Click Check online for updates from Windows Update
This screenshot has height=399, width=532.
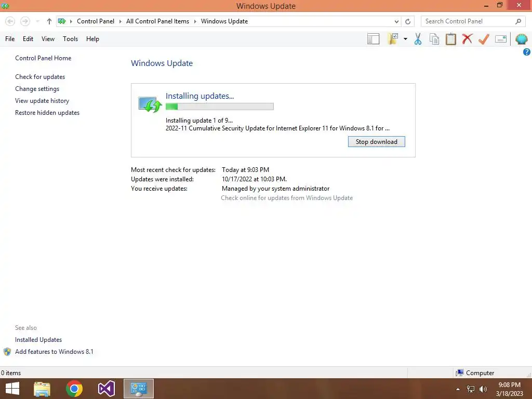[287, 198]
